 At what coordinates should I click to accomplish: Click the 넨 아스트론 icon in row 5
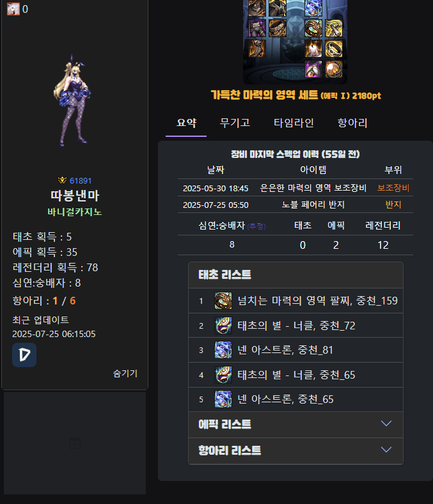pyautogui.click(x=223, y=399)
